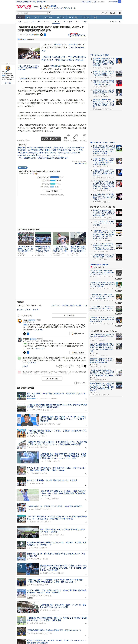Click the コメントを書く button
The width and height of the screenshot is (138, 644).
[x=69, y=315]
